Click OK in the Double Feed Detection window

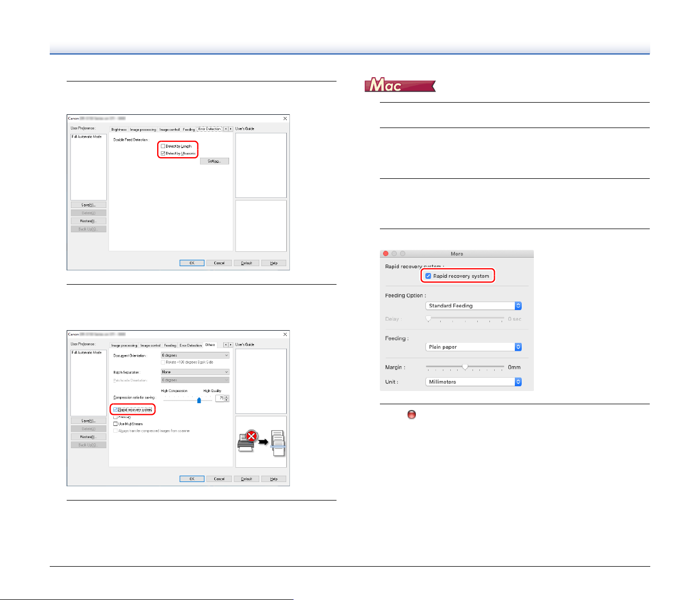pos(192,263)
